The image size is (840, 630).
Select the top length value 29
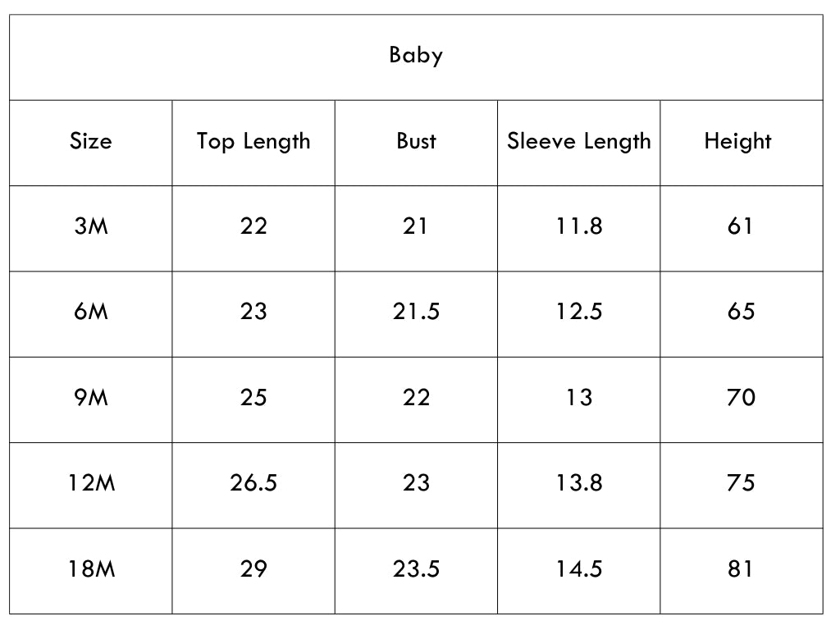point(253,568)
